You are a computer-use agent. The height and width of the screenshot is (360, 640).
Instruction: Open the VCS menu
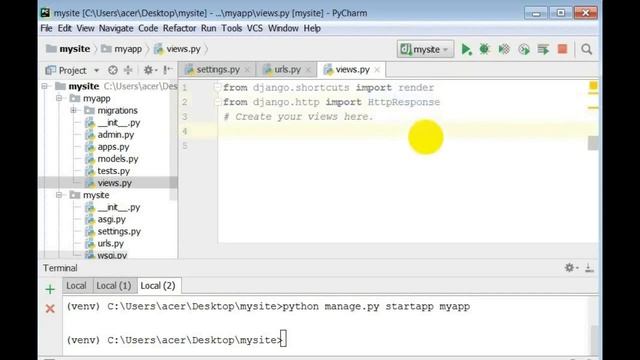(x=255, y=28)
